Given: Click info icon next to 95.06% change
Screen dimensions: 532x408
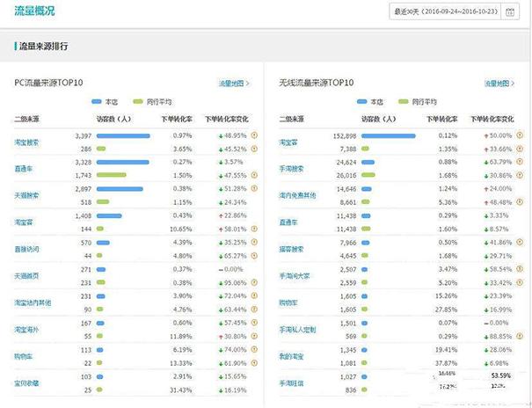Looking at the screenshot, I should tap(254, 282).
